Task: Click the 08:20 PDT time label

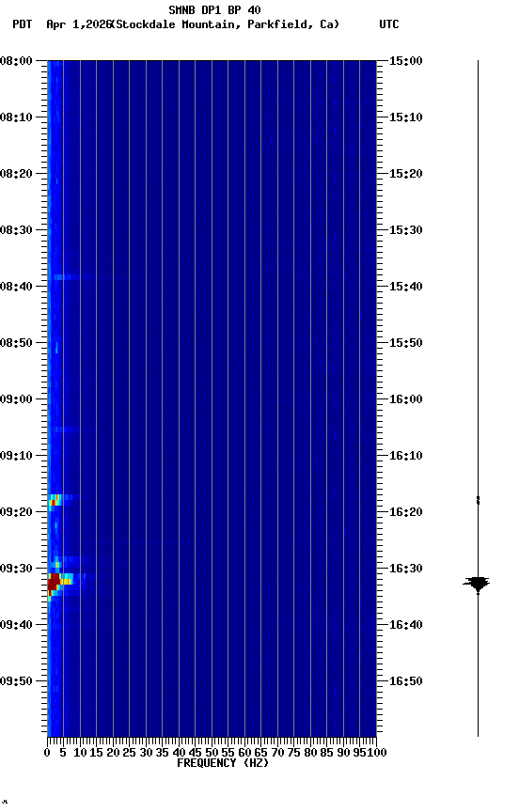Action: tap(16, 174)
